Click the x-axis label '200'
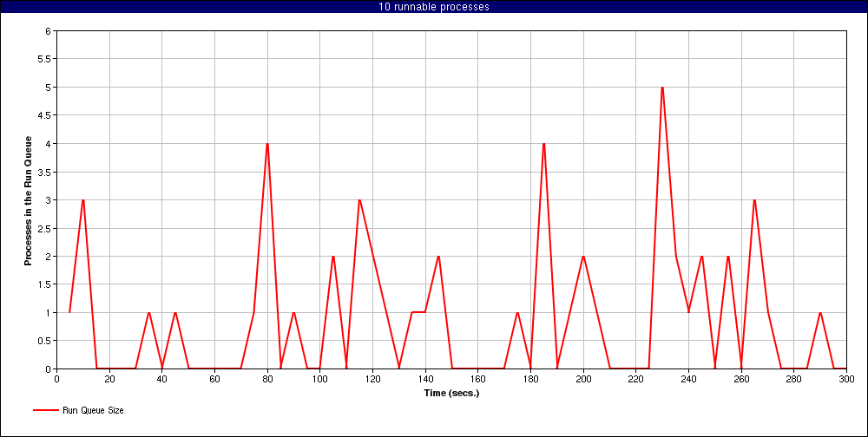This screenshot has height=437, width=868. [x=583, y=380]
